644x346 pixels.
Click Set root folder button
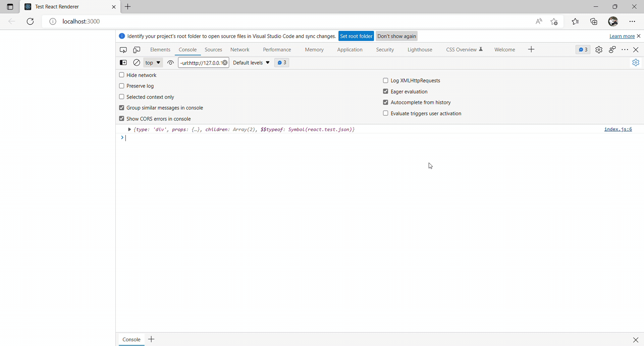click(x=356, y=36)
